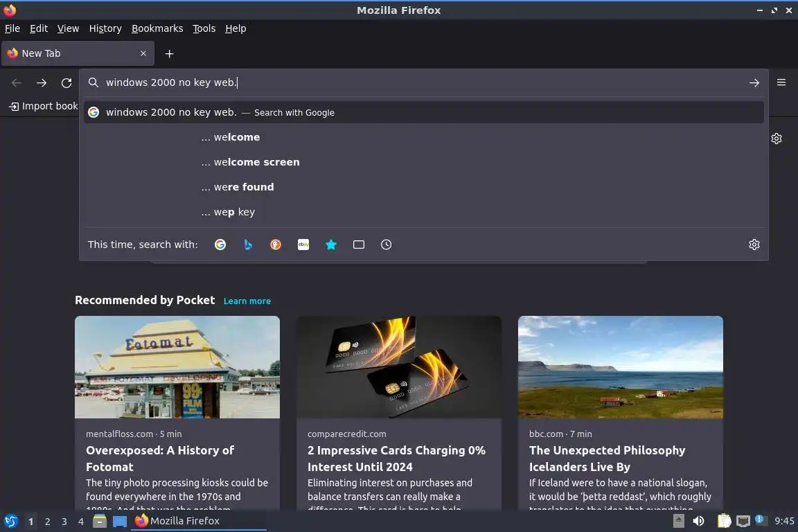Open Overexposed: A History of Fotomat headline
Viewport: 798px width, 532px height.
coord(160,458)
